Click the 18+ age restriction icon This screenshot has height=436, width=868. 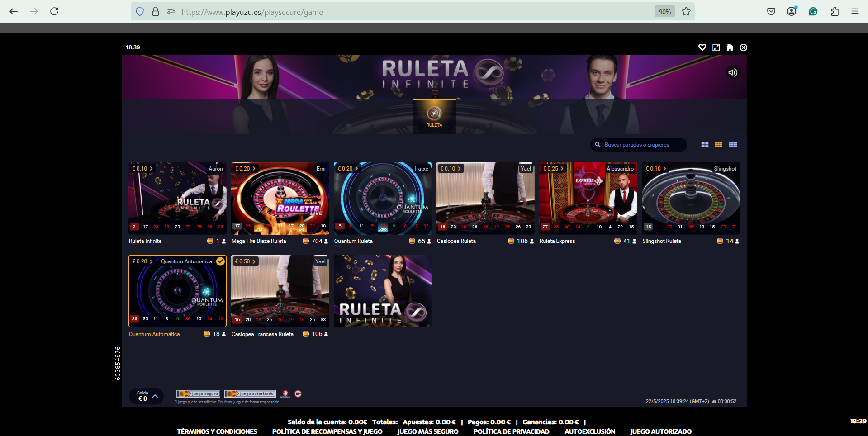298,393
